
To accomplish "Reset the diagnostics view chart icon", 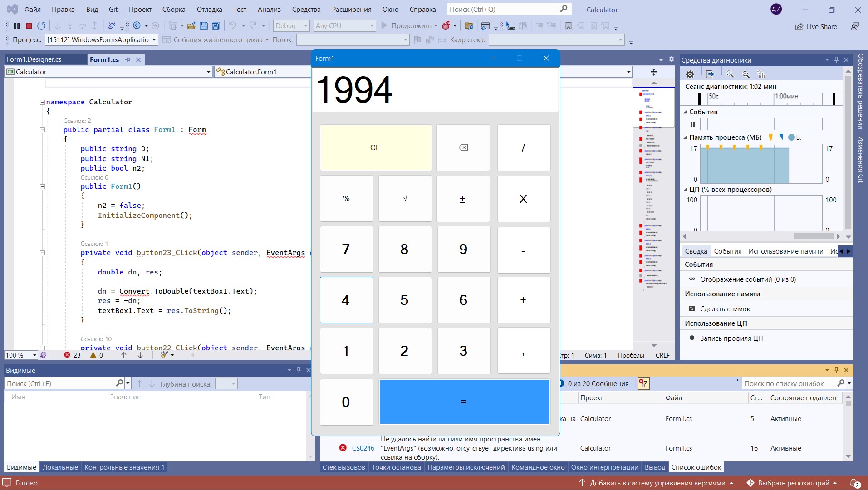I will 761,74.
